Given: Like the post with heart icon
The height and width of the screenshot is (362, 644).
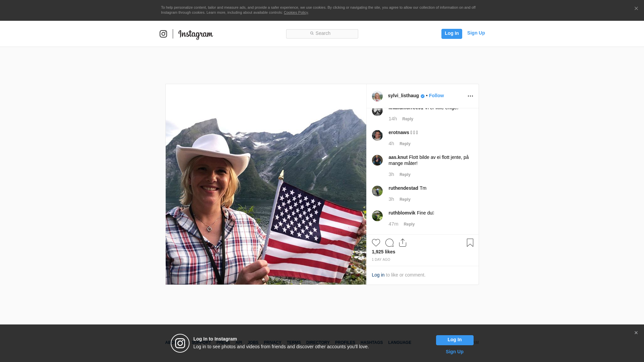Looking at the screenshot, I should click(x=376, y=243).
